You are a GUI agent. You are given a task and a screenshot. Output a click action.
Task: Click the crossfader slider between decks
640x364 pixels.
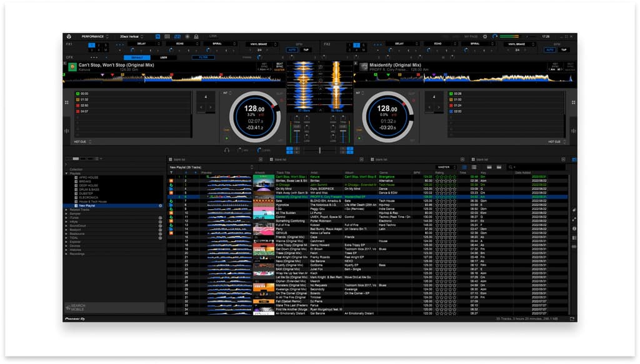coord(320,150)
